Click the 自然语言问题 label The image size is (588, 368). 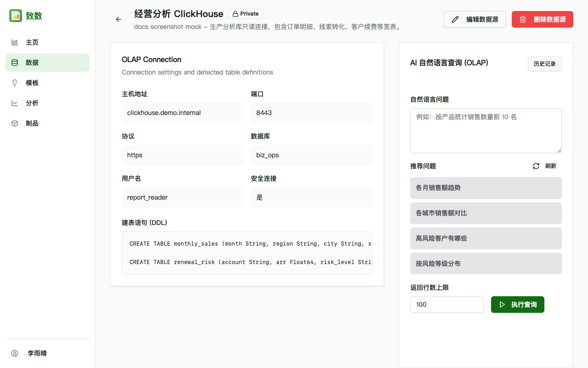430,99
